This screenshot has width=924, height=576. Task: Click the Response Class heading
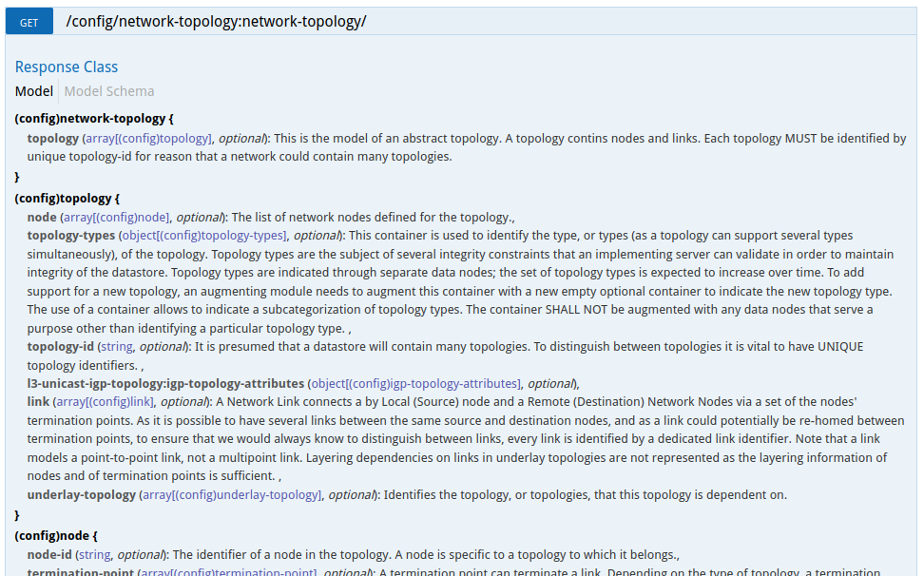[x=67, y=67]
